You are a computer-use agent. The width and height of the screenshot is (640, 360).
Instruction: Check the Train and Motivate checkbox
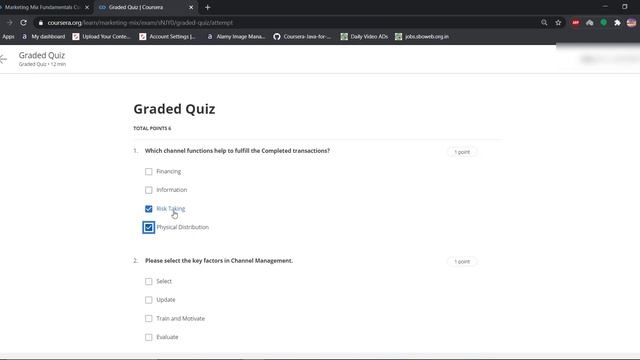pyautogui.click(x=149, y=318)
